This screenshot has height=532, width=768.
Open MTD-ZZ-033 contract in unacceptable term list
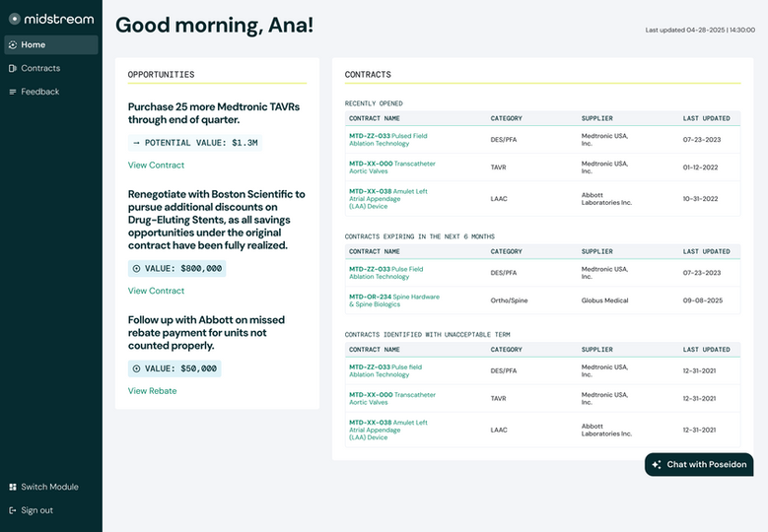pyautogui.click(x=384, y=371)
